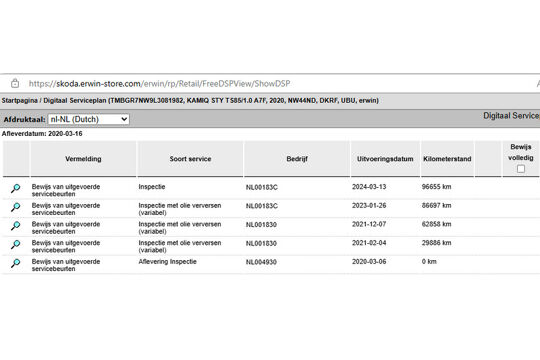The image size is (540, 360).
Task: Click the date 2024-03-13
Action: click(369, 187)
